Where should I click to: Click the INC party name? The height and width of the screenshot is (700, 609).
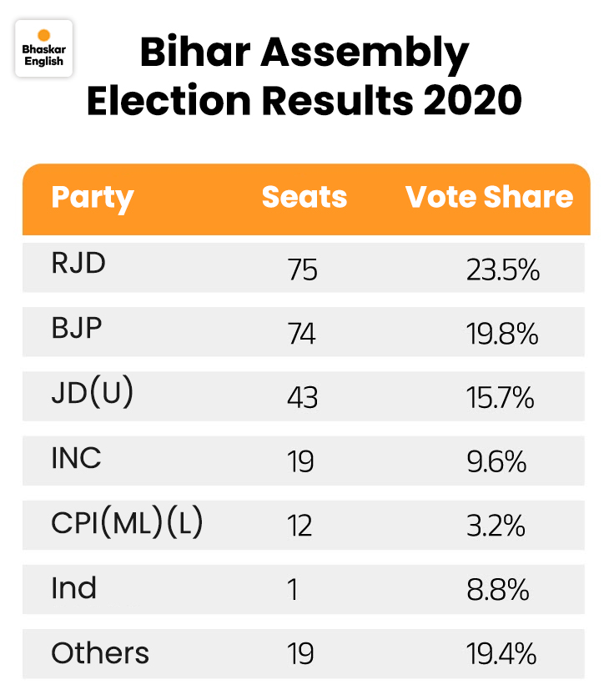[76, 457]
